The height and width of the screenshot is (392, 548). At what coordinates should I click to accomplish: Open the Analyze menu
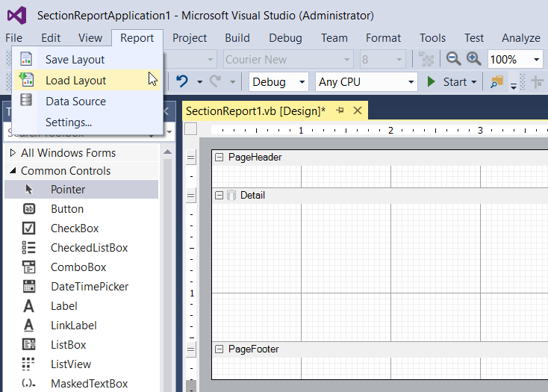tap(520, 38)
